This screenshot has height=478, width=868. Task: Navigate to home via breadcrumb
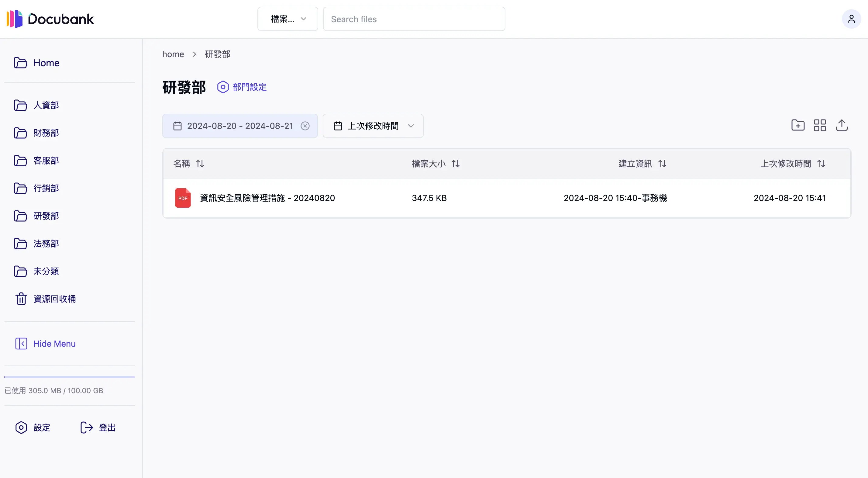coord(173,54)
